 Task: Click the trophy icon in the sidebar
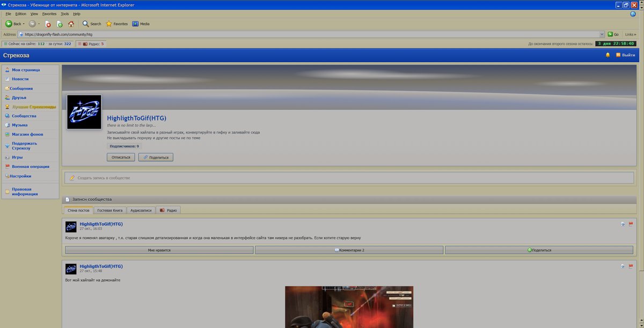pyautogui.click(x=7, y=107)
